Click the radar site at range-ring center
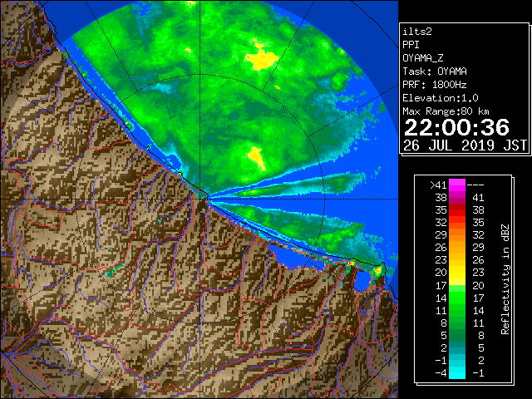532x399 pixels. pos(201,199)
